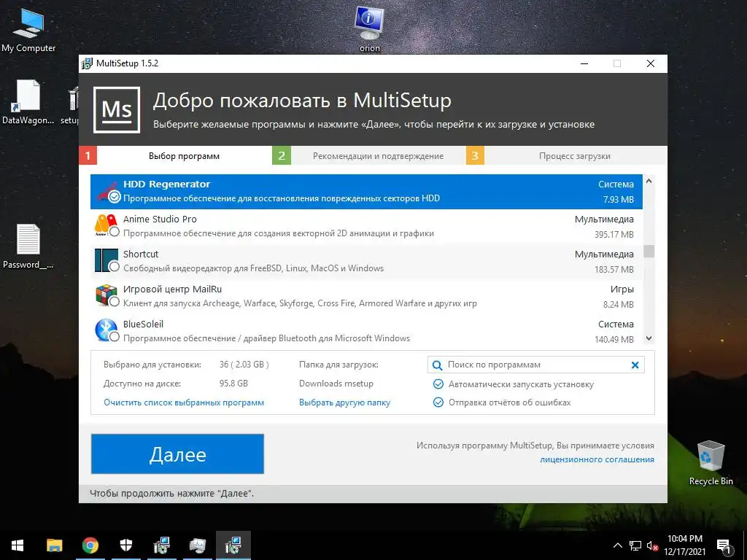The image size is (747, 560).
Task: Click the program list scroll down arrow
Action: pos(649,338)
